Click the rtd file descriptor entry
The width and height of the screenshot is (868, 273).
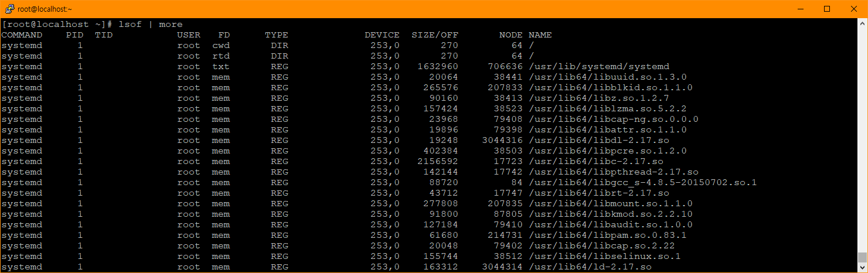(221, 56)
